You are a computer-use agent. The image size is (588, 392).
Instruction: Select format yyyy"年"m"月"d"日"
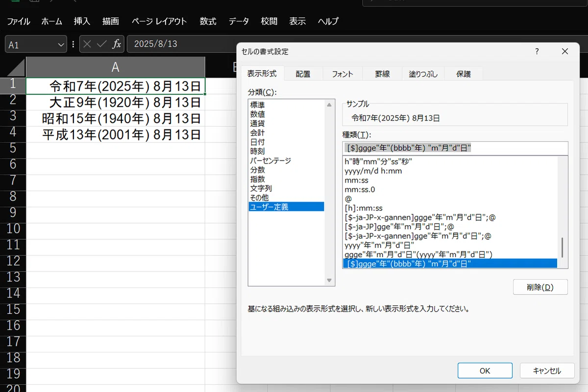click(450, 245)
